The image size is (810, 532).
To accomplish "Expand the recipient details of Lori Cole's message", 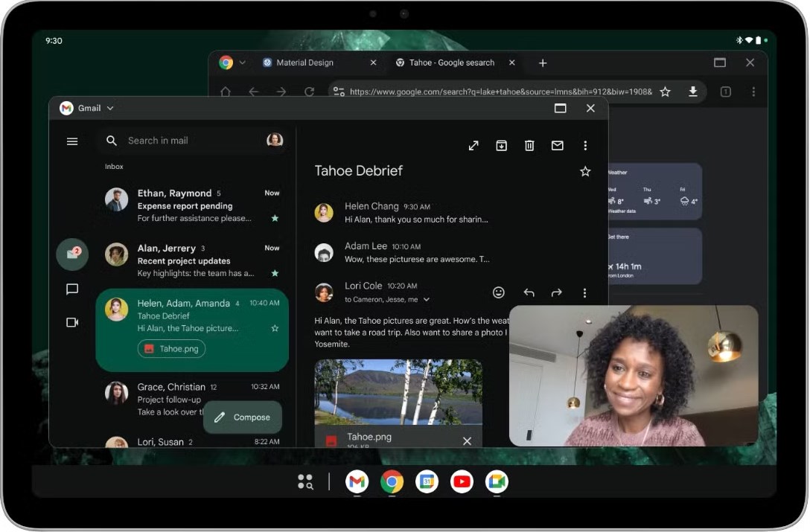I will 427,300.
